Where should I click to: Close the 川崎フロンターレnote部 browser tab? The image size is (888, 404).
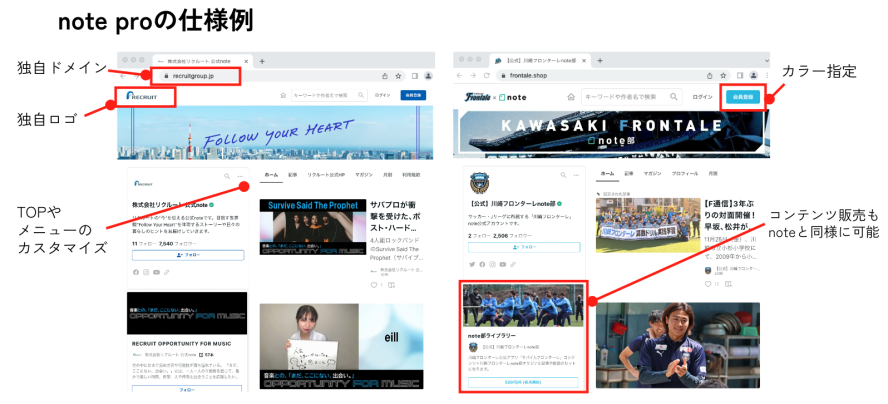pos(586,61)
